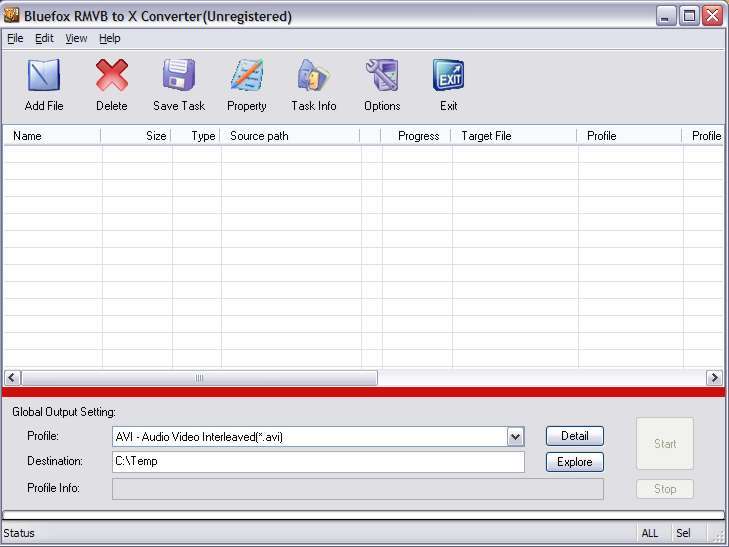Click the empty Profile Info field
729x547 pixels.
tap(358, 489)
